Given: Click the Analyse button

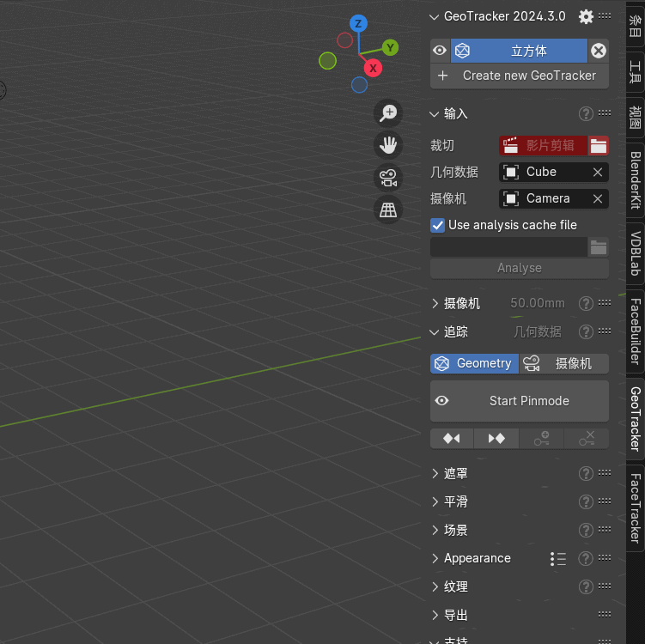Looking at the screenshot, I should tap(520, 268).
